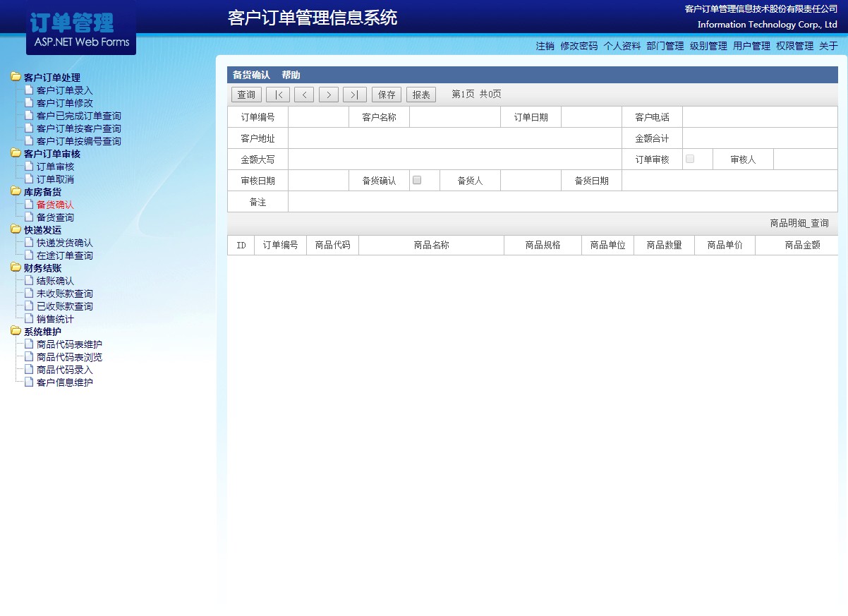The width and height of the screenshot is (848, 616).
Task: Open 用户管理 in the top navigation
Action: (x=751, y=46)
